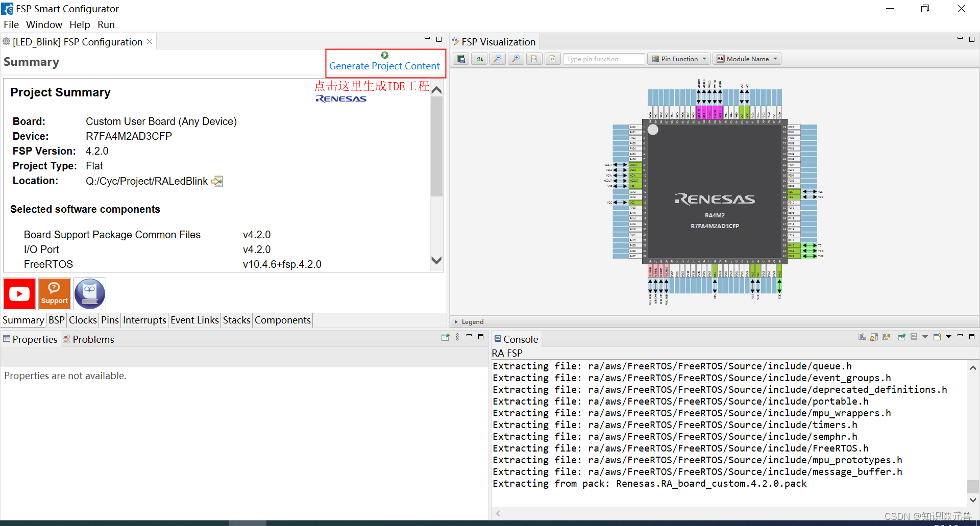The image size is (980, 526).
Task: Open the YouTube tutorial icon
Action: tap(19, 294)
